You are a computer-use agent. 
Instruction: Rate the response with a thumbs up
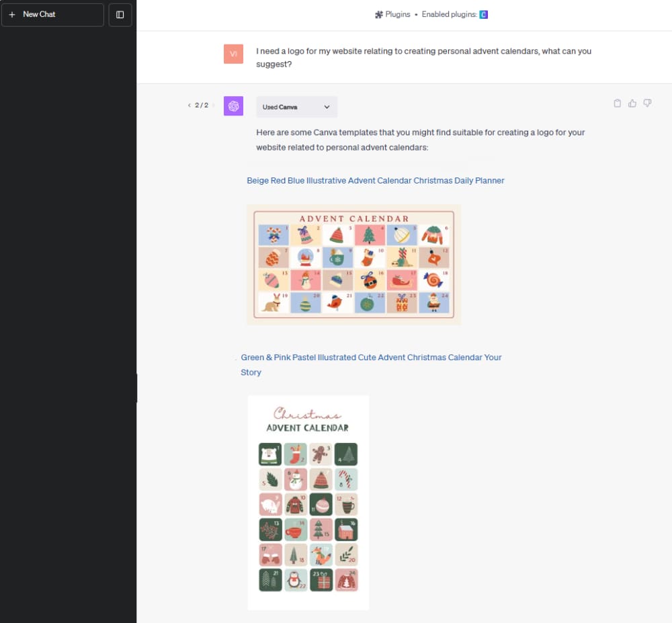[632, 103]
